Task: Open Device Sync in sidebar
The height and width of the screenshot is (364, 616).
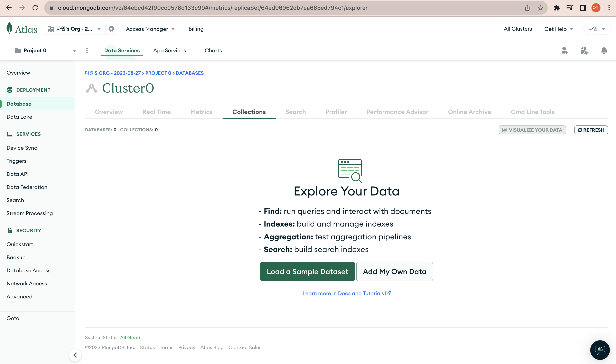Action: tap(22, 148)
